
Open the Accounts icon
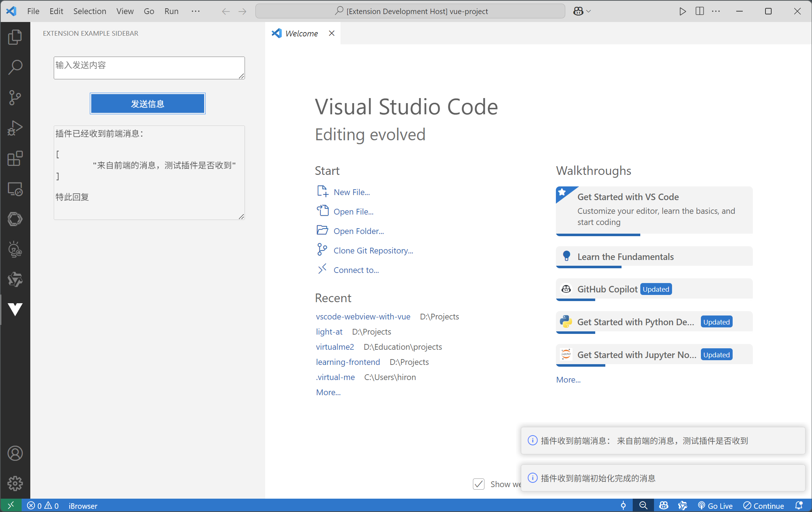(15, 453)
